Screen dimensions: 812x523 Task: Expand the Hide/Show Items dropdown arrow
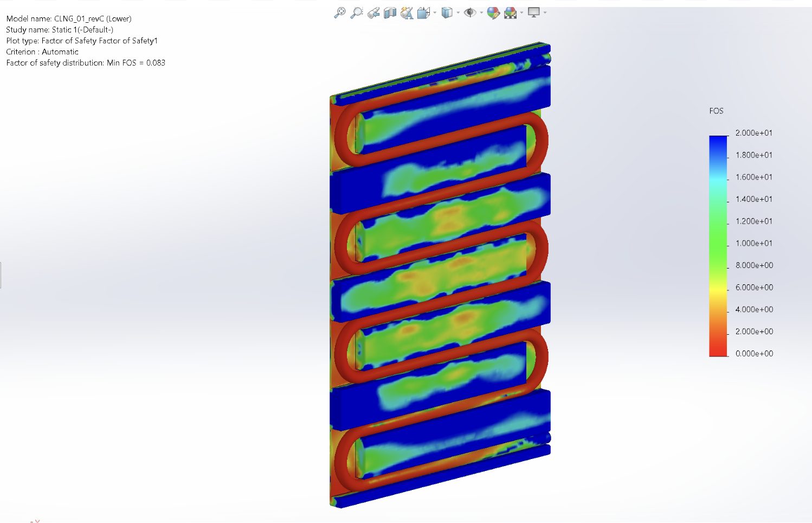[x=481, y=12]
